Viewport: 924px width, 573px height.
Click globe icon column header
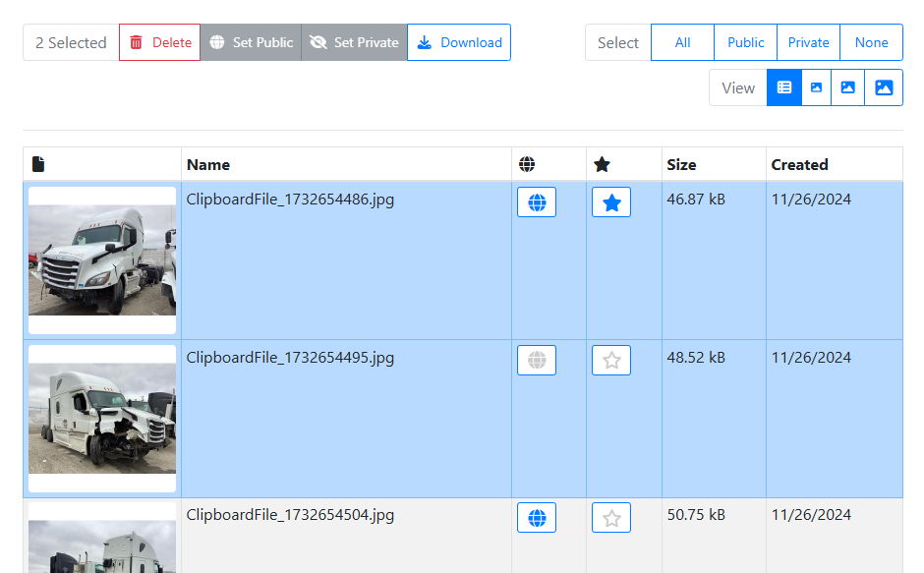pyautogui.click(x=527, y=164)
